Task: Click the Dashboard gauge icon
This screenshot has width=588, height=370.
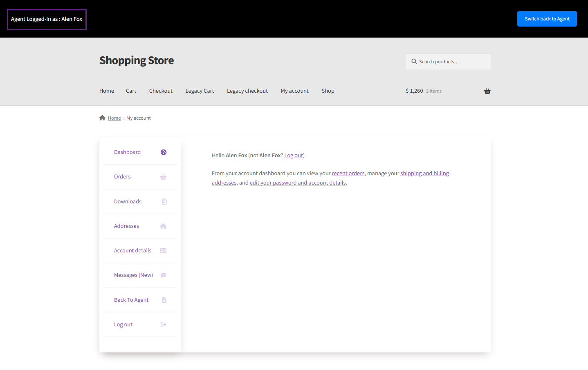Action: point(164,152)
